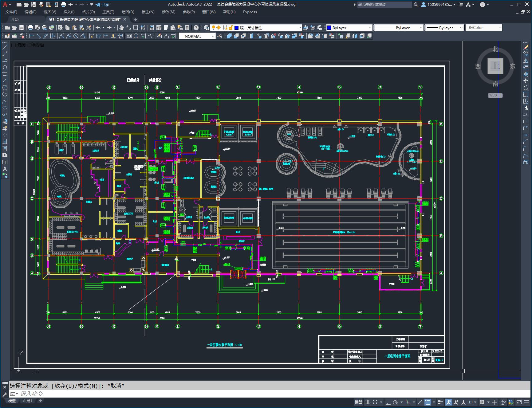Add a new drawing tab with plus
Viewport: 532px width, 408px height.
click(135, 20)
